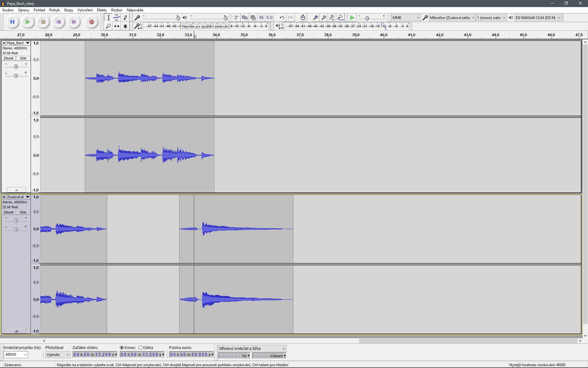Click the playback volume slider handle

coord(226,18)
